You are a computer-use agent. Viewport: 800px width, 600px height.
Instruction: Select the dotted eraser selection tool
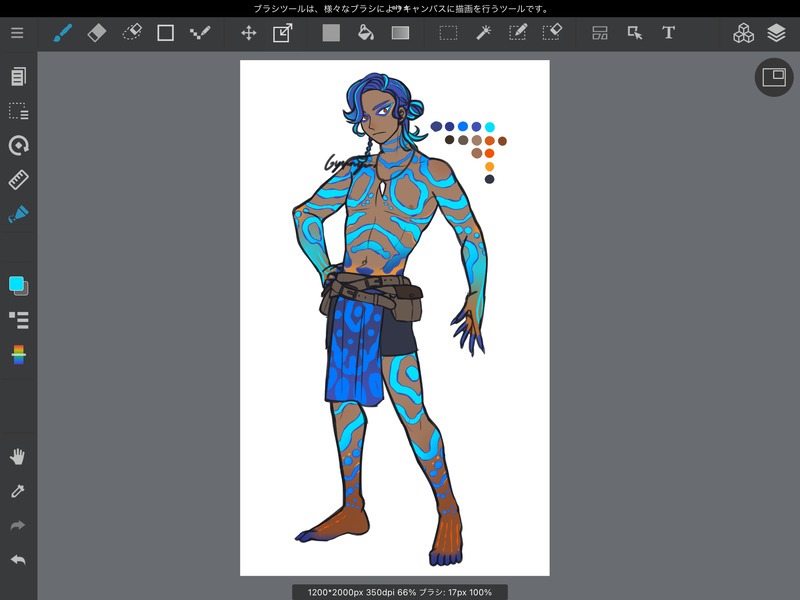coord(132,33)
